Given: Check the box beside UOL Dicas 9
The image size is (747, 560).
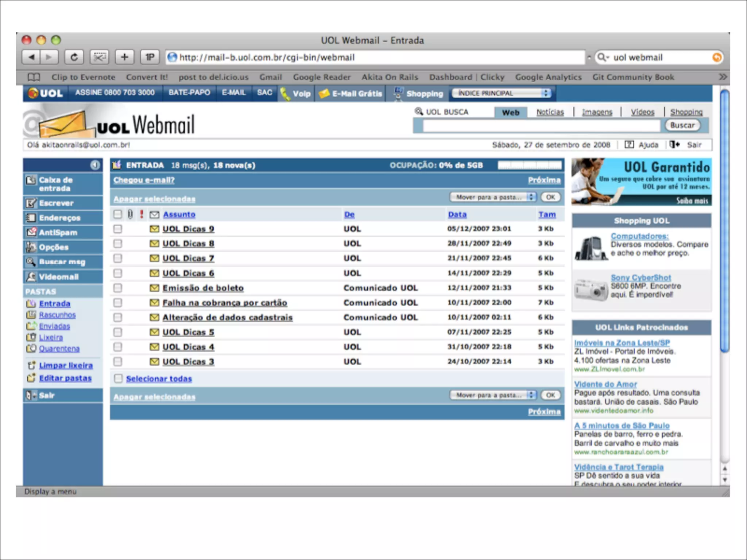Looking at the screenshot, I should click(117, 229).
